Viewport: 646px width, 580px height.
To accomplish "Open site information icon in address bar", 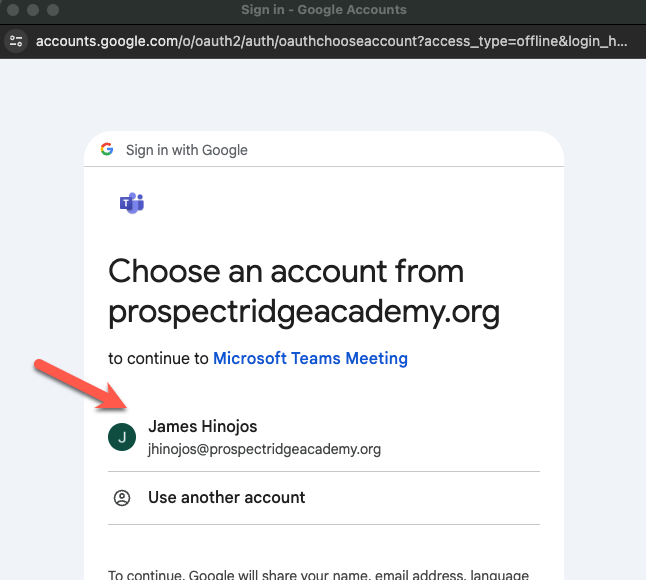I will click(x=16, y=41).
